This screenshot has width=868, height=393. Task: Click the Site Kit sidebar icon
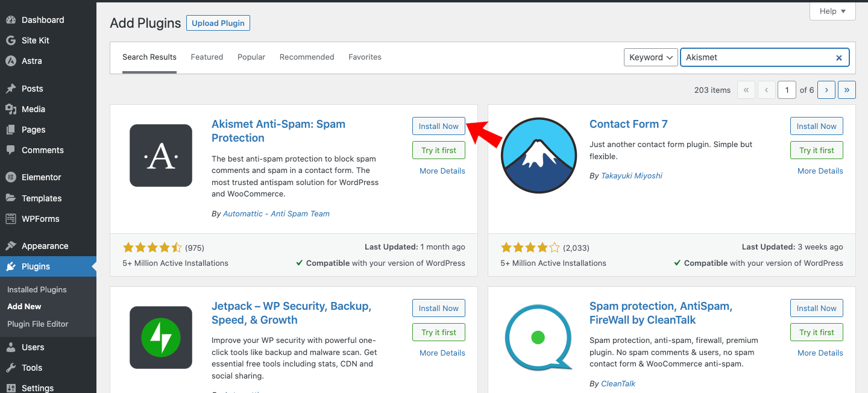(11, 40)
